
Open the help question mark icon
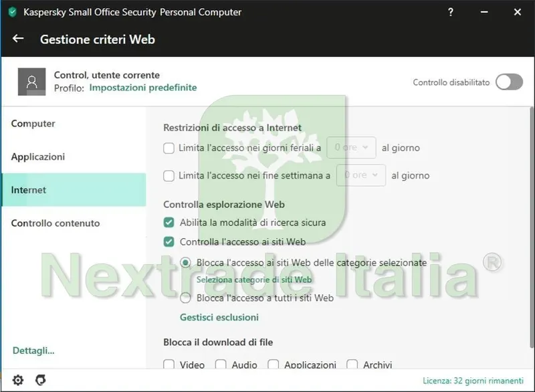coord(451,12)
